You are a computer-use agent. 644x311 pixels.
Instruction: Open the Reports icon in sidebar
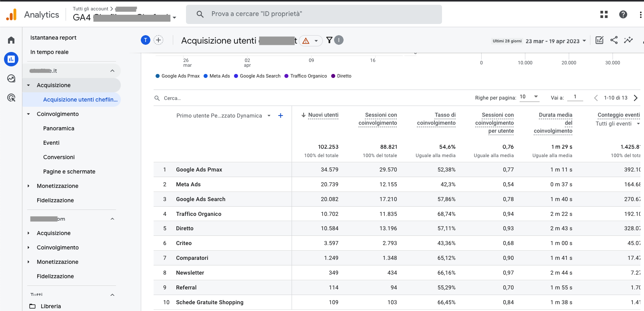click(x=11, y=59)
